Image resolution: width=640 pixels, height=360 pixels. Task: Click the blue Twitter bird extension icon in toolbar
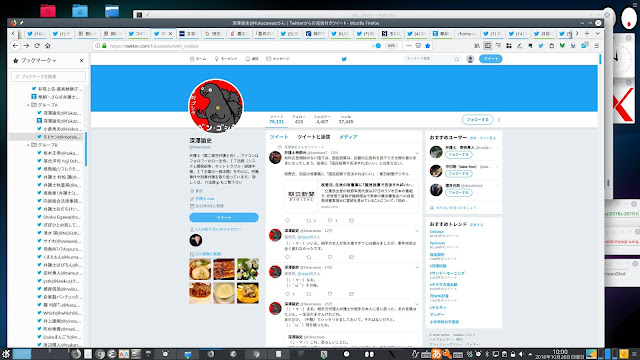pos(540,46)
